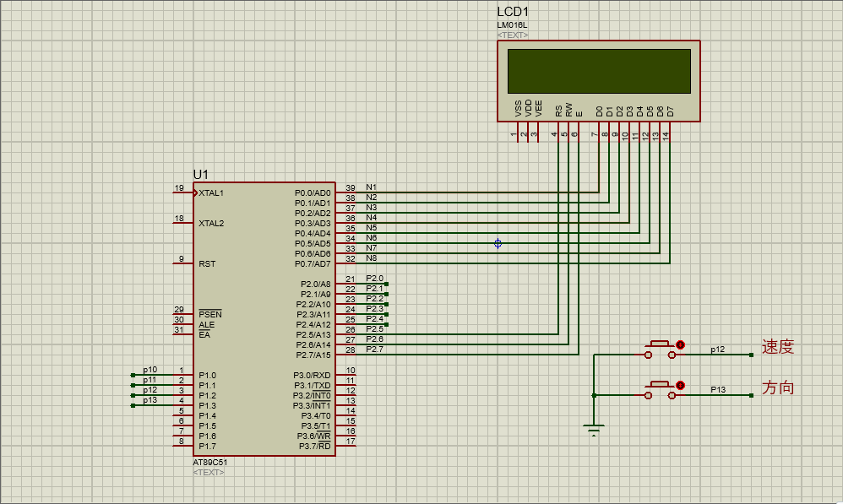Click the AT89C51 part value text
The image size is (843, 504).
pos(210,462)
